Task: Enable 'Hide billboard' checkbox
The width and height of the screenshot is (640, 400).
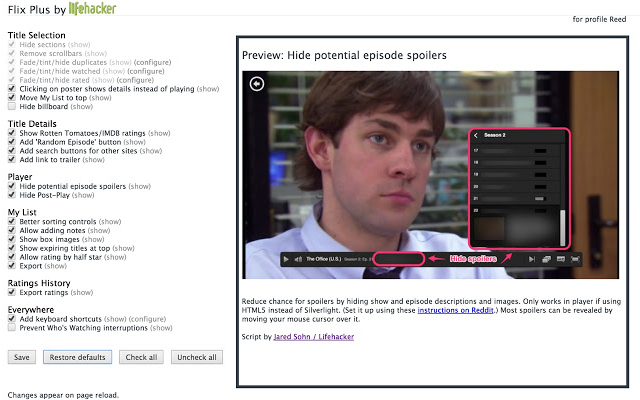Action: (11, 107)
